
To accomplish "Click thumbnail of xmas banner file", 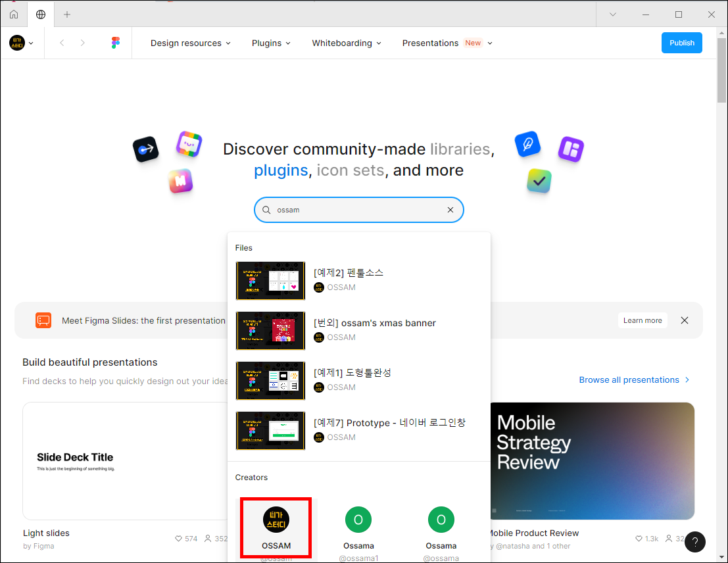I will pyautogui.click(x=270, y=331).
